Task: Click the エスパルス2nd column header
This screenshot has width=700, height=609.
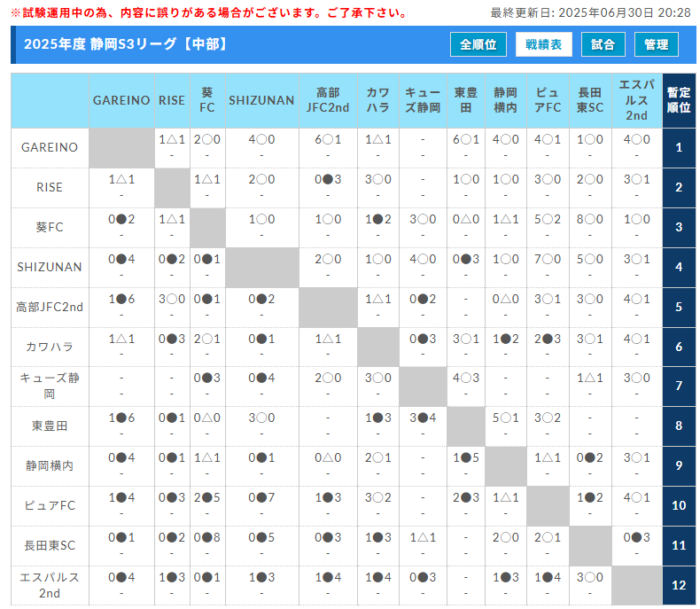Action: (636, 100)
